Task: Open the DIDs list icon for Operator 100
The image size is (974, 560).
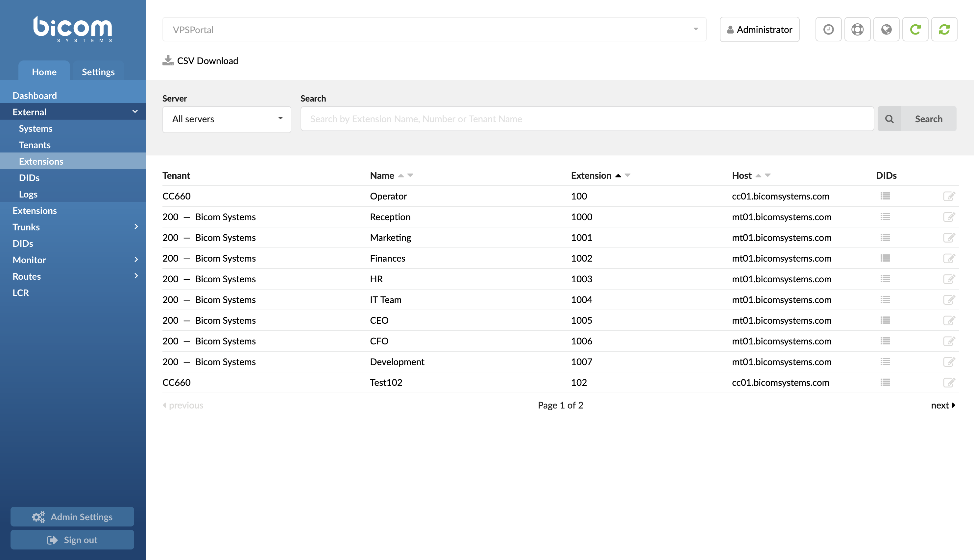Action: (885, 196)
